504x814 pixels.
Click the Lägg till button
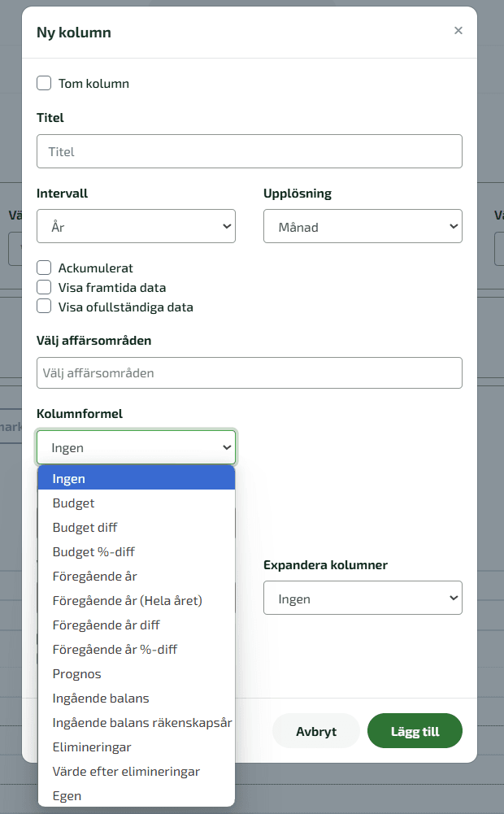point(415,731)
